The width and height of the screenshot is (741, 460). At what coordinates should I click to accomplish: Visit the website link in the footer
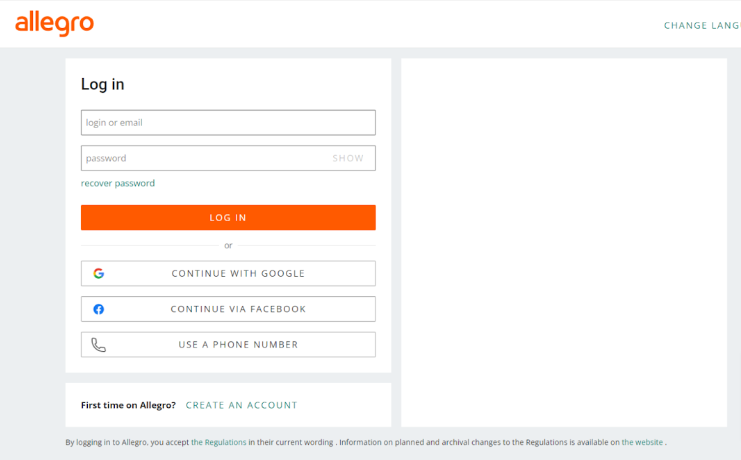642,442
